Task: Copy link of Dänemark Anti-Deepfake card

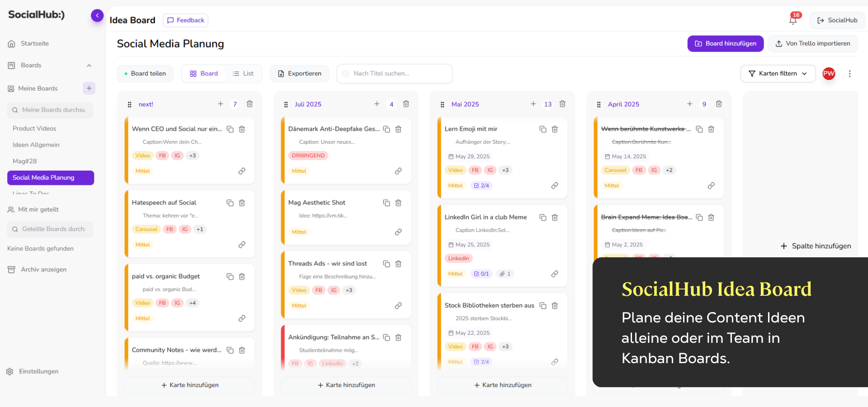Action: 398,171
